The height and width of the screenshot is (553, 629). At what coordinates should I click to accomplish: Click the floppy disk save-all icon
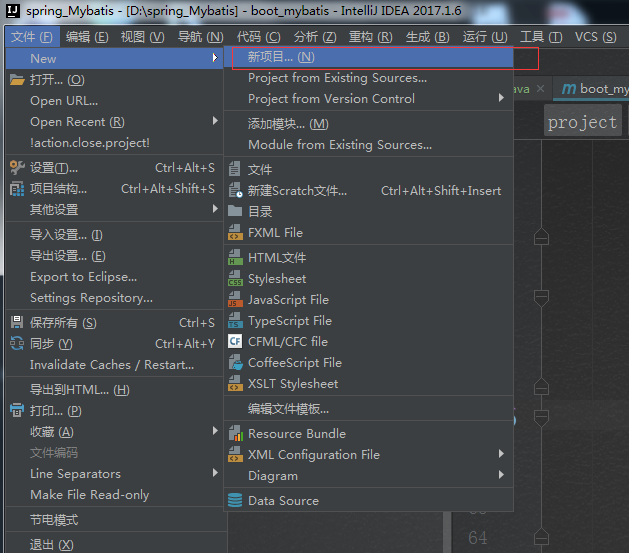click(x=17, y=322)
